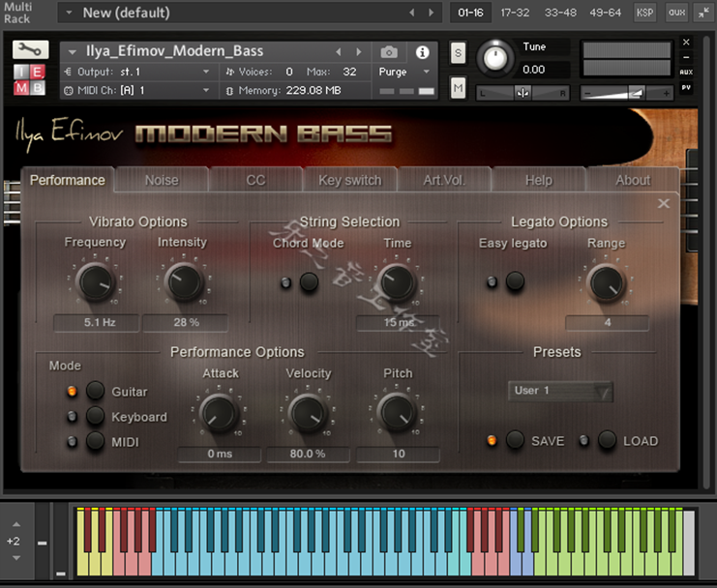Image resolution: width=717 pixels, height=588 pixels.
Task: Click the KSP button in rack header
Action: tap(644, 13)
